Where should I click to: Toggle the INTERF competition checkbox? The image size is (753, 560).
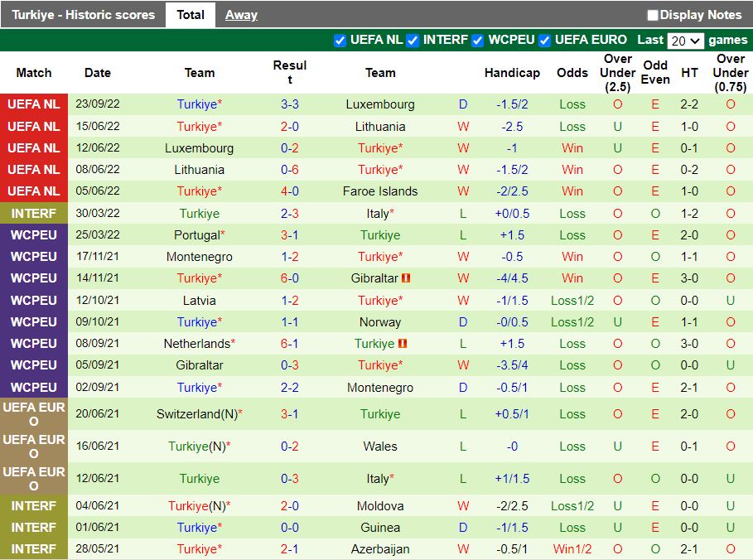point(413,41)
